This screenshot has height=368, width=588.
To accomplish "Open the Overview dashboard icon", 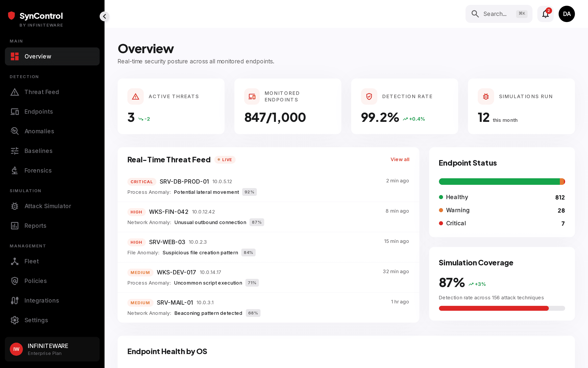I will (x=14, y=56).
